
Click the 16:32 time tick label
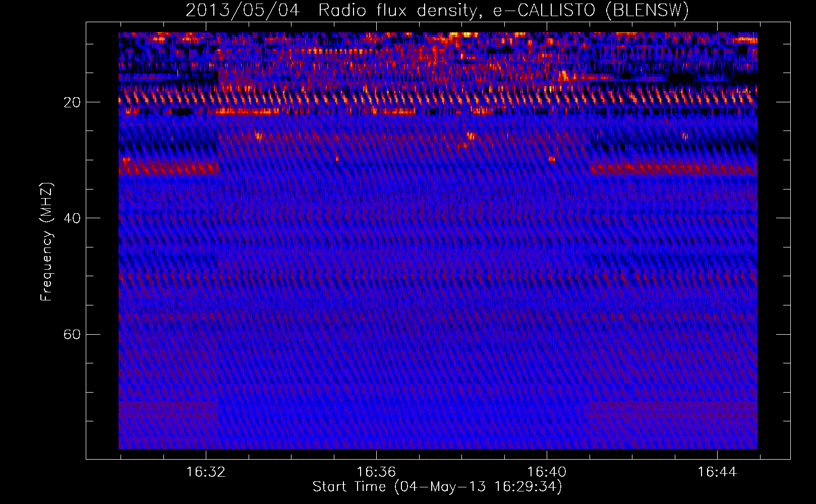(206, 472)
